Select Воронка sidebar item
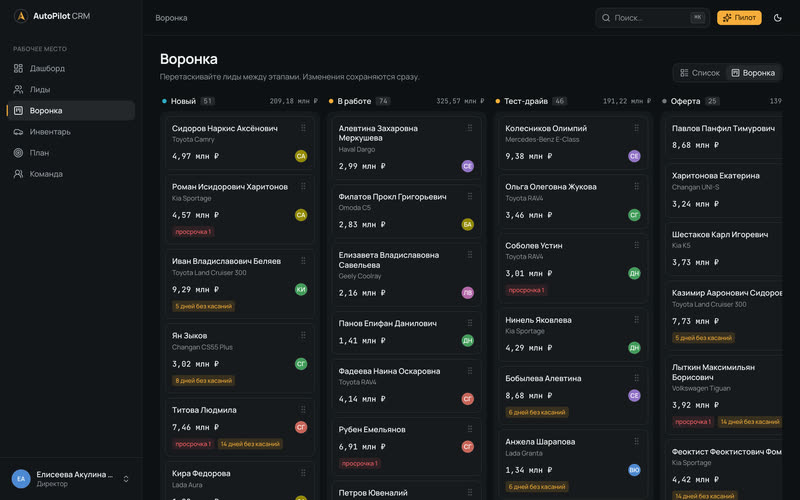 (71, 110)
